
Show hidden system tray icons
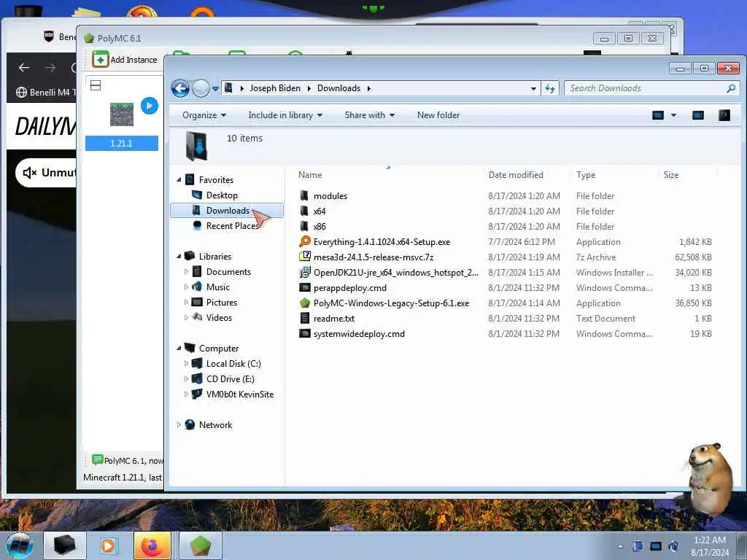pyautogui.click(x=620, y=547)
